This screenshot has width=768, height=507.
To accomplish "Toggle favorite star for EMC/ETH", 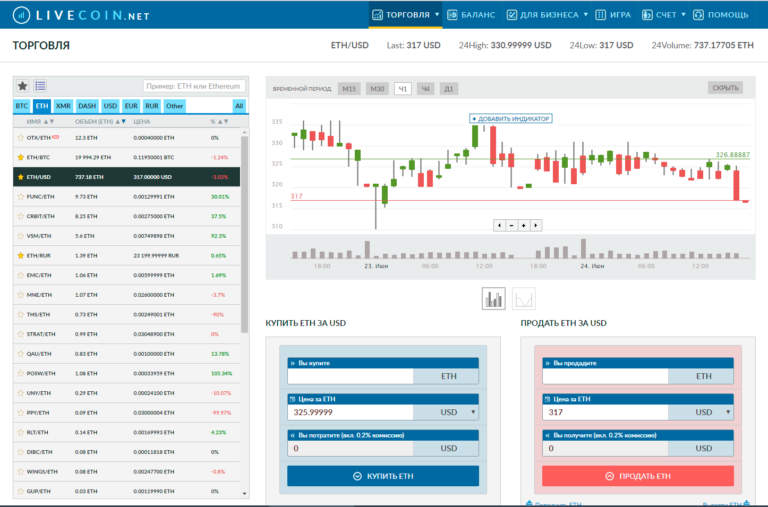I will coord(21,275).
